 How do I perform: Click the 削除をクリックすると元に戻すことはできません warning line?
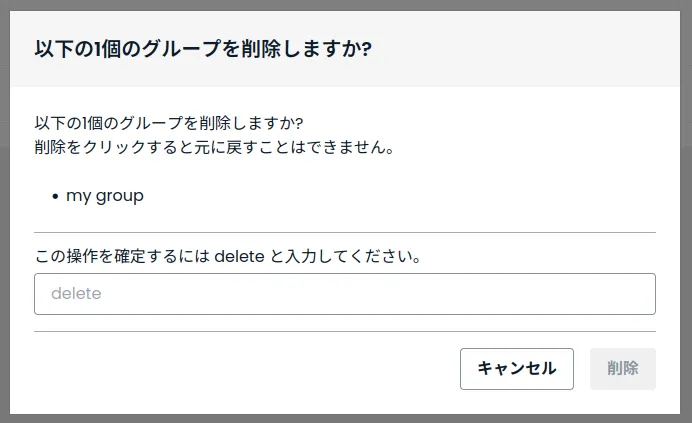tap(214, 148)
